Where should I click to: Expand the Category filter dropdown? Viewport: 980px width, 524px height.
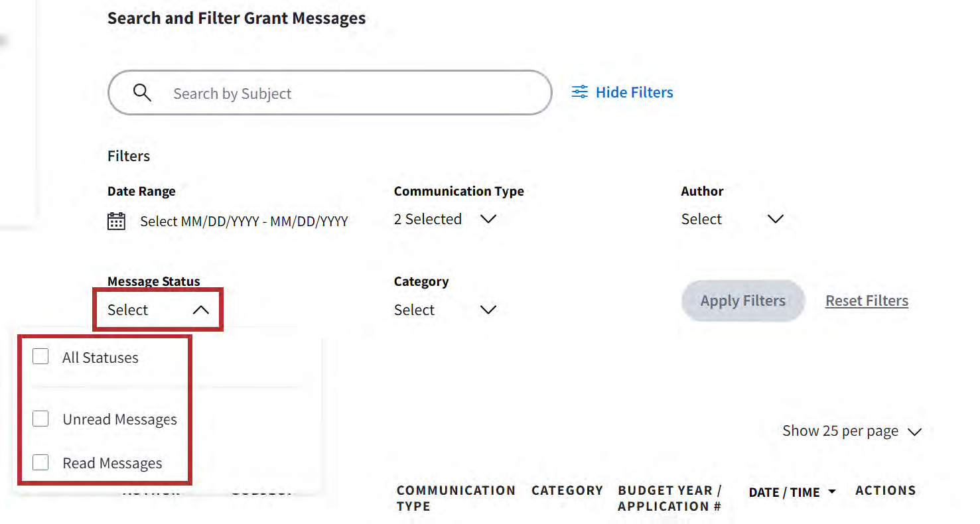click(445, 310)
